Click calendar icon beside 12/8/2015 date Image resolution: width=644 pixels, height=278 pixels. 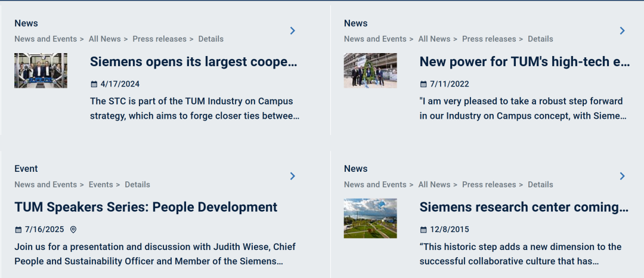point(423,230)
